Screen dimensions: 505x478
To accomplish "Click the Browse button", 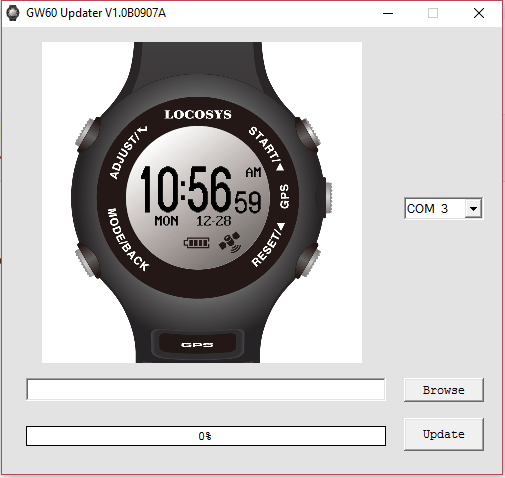I will point(444,390).
